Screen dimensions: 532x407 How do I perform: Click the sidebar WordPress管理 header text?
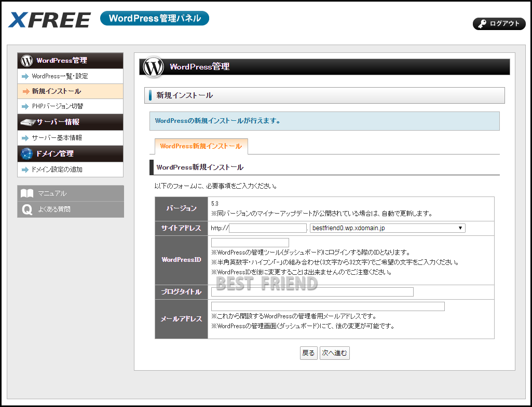[62, 61]
